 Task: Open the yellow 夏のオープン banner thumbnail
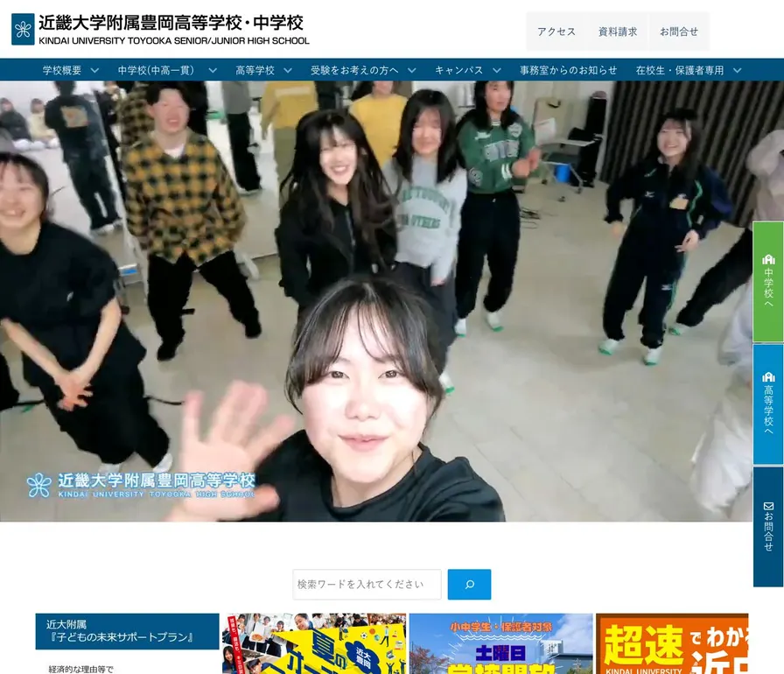click(x=314, y=643)
